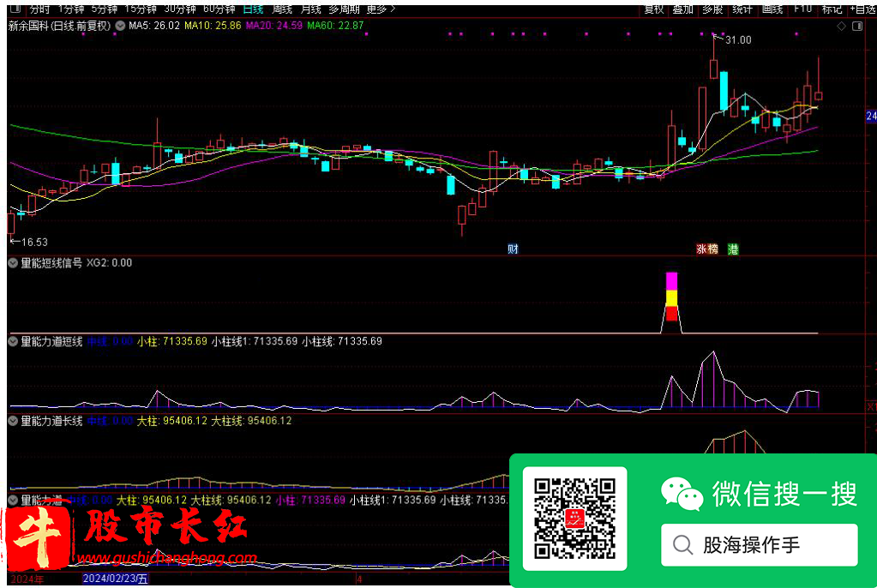Toggle the side panel icon at chart top-right
Screen dimensions: 877x588
click(x=857, y=27)
